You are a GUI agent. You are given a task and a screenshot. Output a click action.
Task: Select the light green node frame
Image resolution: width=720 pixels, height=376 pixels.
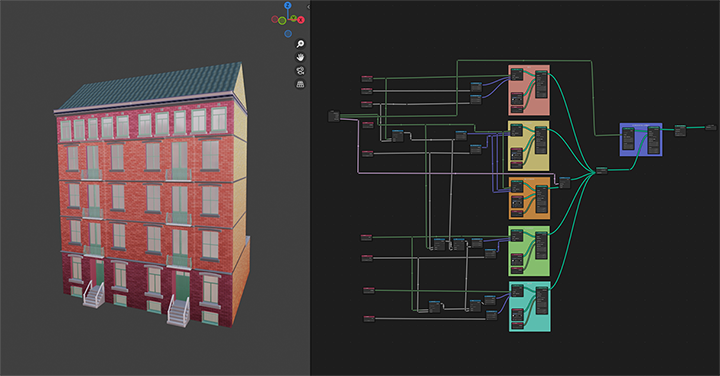pos(529,251)
